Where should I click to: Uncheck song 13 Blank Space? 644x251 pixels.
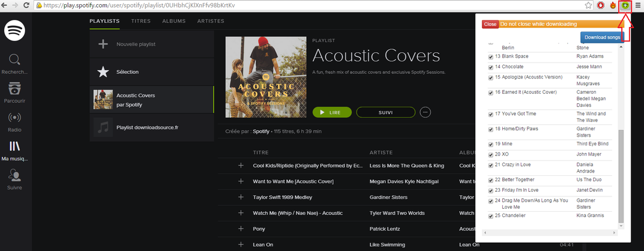491,57
